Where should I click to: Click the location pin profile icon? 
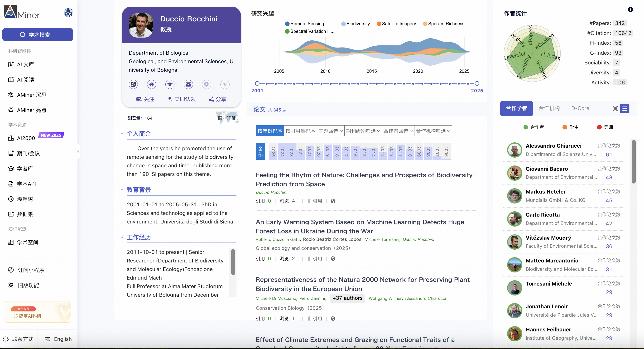(x=206, y=85)
